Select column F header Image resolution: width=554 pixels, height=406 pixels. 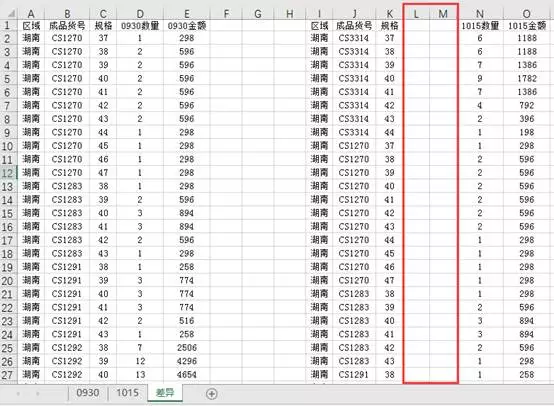click(x=226, y=14)
